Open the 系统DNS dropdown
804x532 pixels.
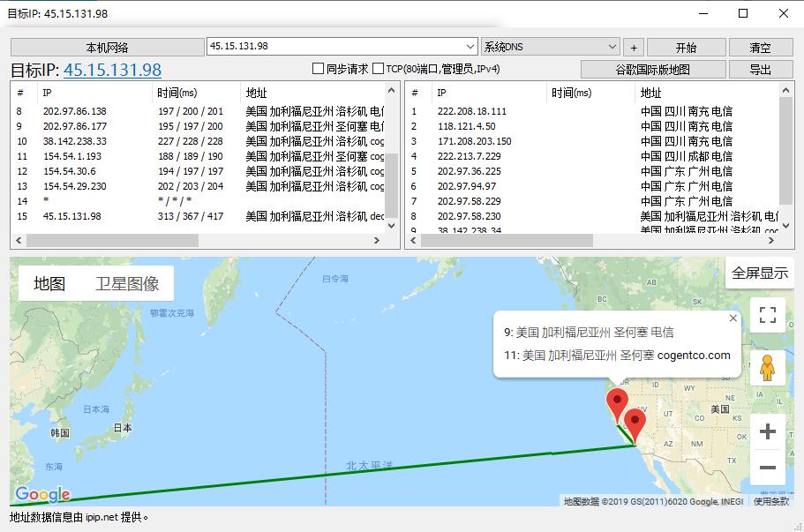pos(612,47)
